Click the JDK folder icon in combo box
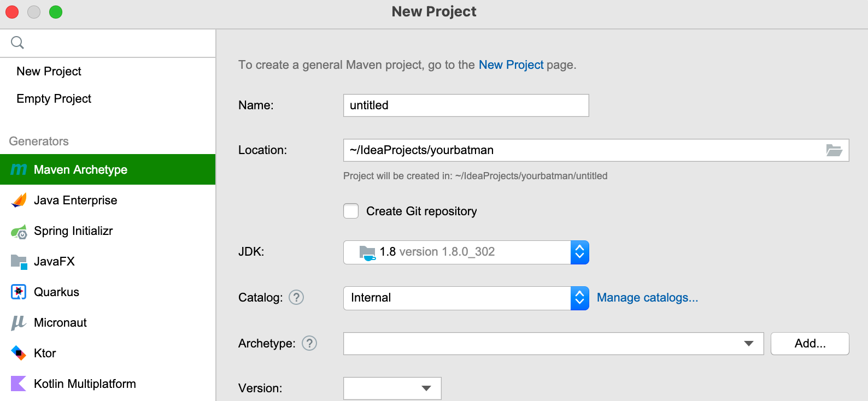The image size is (868, 401). 367,252
